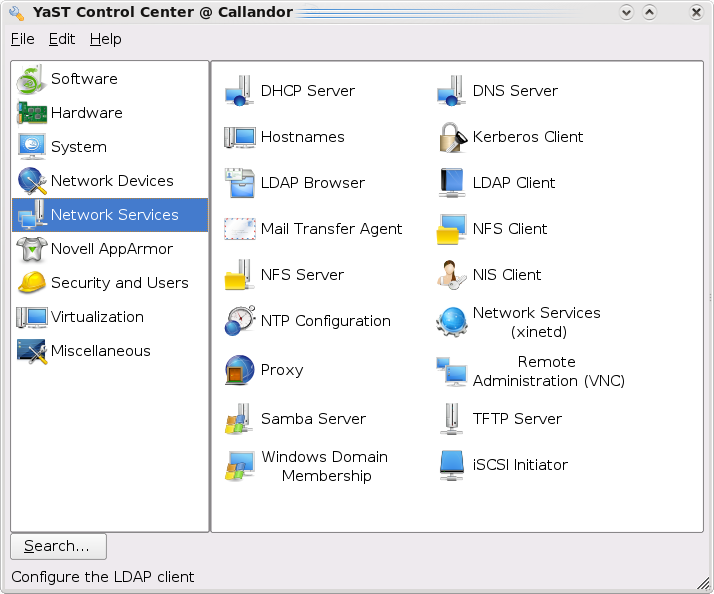Launch the LDAP Client icon

click(x=452, y=183)
